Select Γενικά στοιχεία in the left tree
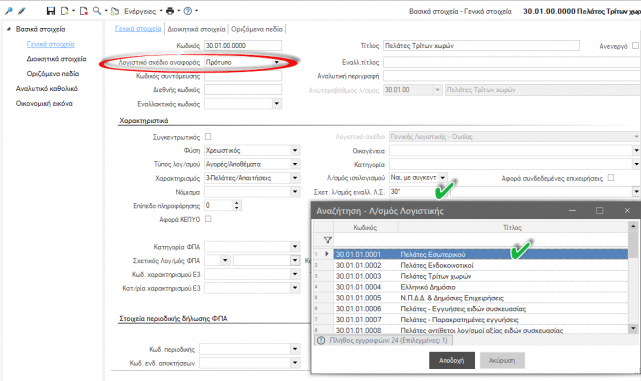The width and height of the screenshot is (641, 381). [51, 44]
